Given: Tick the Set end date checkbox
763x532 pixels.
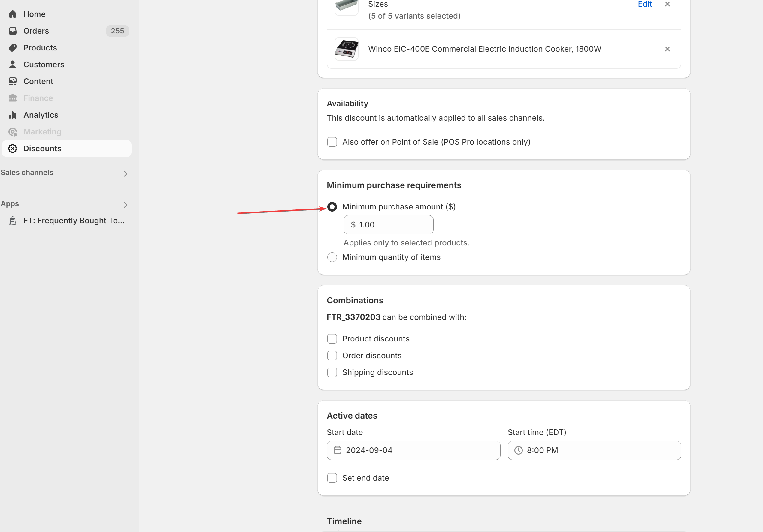Looking at the screenshot, I should click(x=332, y=478).
